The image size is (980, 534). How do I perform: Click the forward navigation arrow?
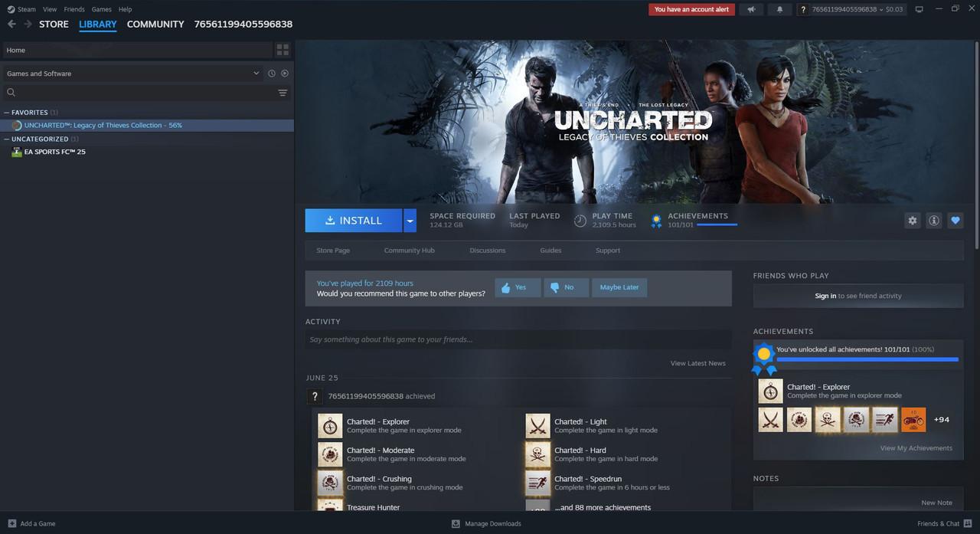[28, 25]
